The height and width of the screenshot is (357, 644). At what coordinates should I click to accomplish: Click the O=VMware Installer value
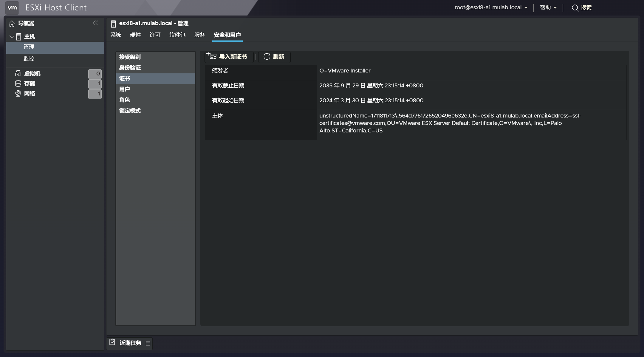click(x=345, y=71)
